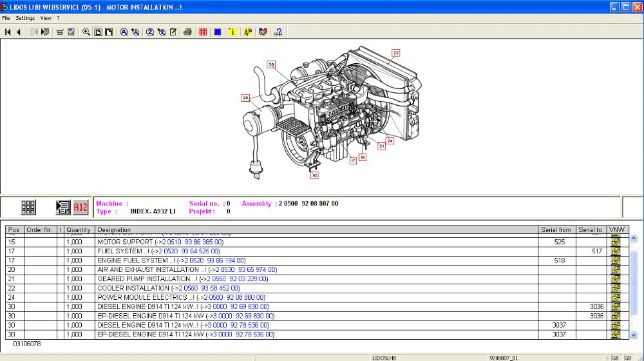Click the list-forward icon with the black arrow

click(x=45, y=32)
